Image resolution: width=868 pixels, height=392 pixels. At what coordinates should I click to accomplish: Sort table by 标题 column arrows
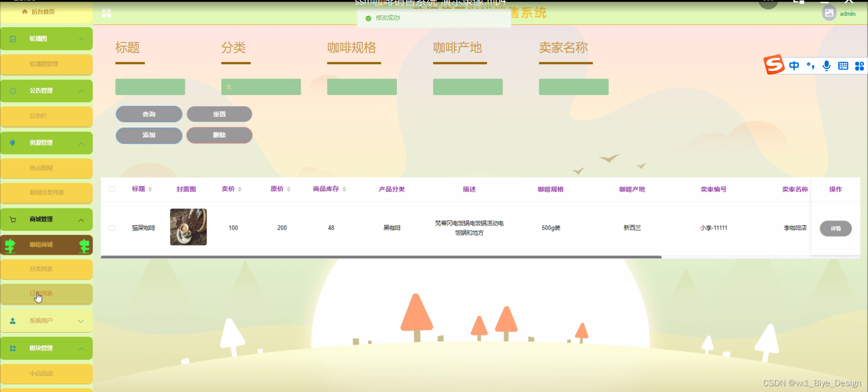(x=150, y=189)
